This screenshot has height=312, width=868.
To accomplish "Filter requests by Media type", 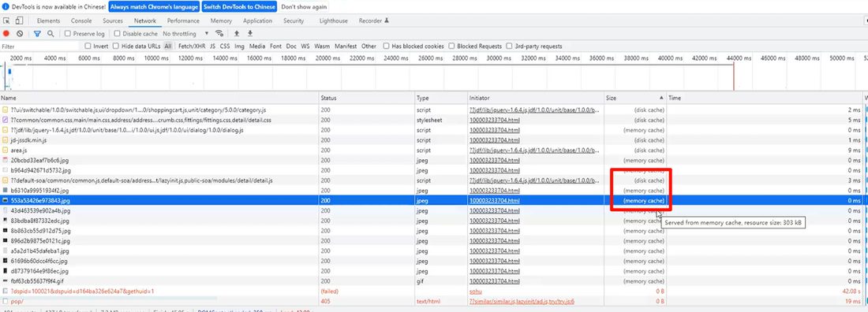I will tap(257, 46).
